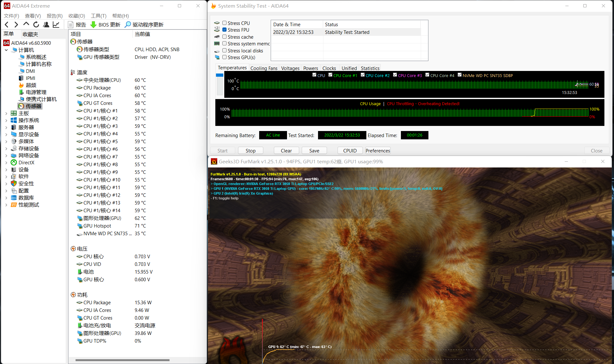
Task: Click the Back navigation arrow in AIDA64
Action: click(7, 25)
